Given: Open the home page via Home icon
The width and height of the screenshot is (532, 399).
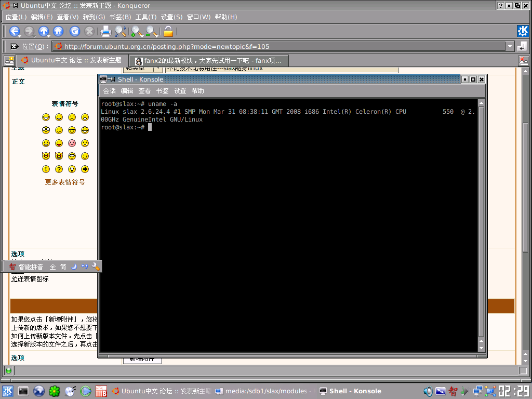Looking at the screenshot, I should tap(58, 31).
